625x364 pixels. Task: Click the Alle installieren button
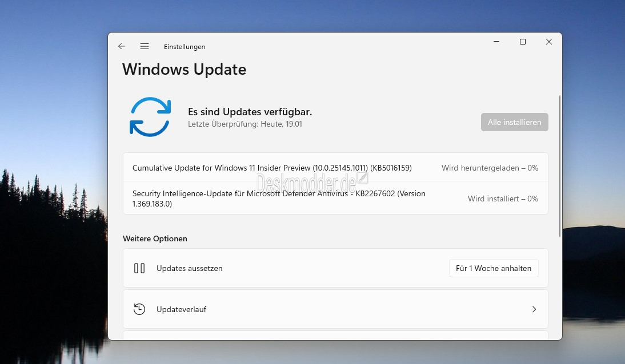point(514,122)
